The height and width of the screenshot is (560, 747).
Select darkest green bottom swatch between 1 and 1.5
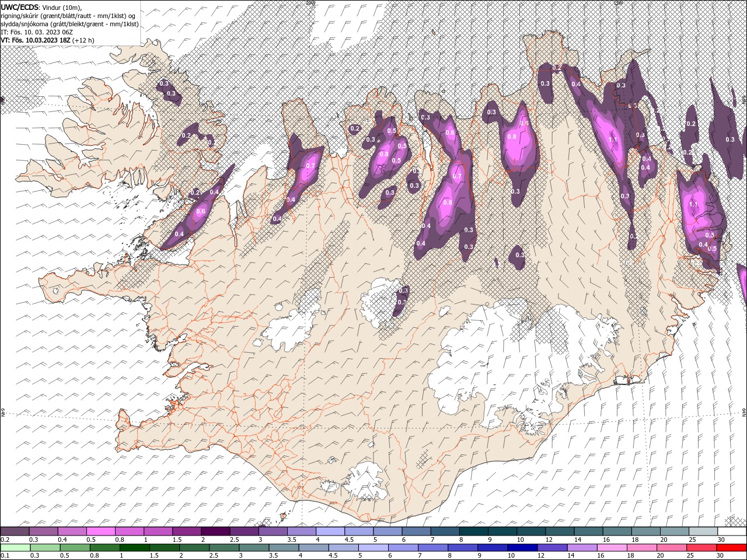[x=135, y=548]
